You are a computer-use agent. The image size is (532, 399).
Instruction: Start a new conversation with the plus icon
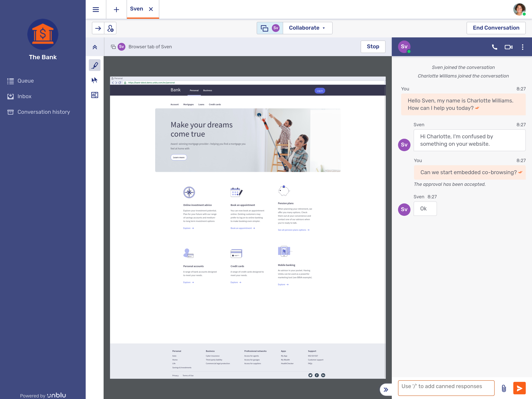116,9
